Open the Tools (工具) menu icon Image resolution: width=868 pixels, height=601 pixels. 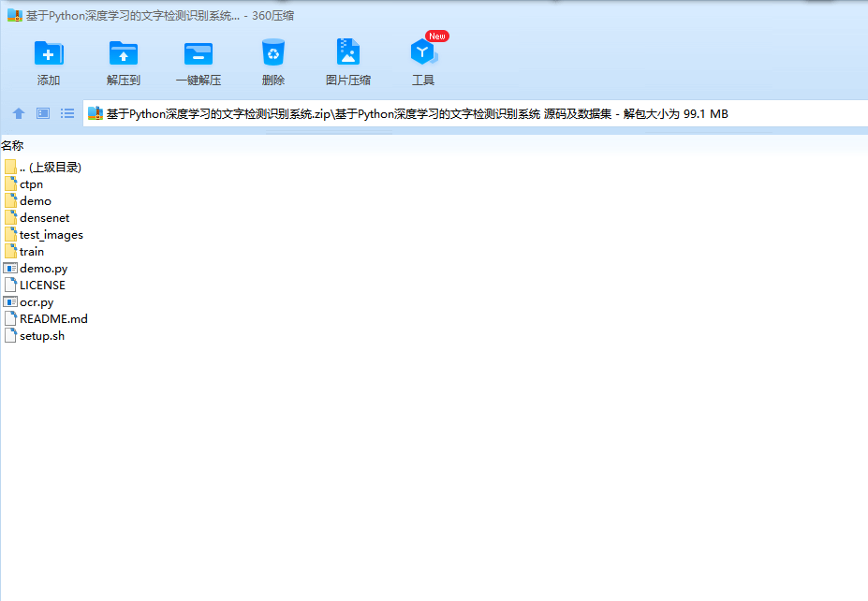(x=423, y=52)
